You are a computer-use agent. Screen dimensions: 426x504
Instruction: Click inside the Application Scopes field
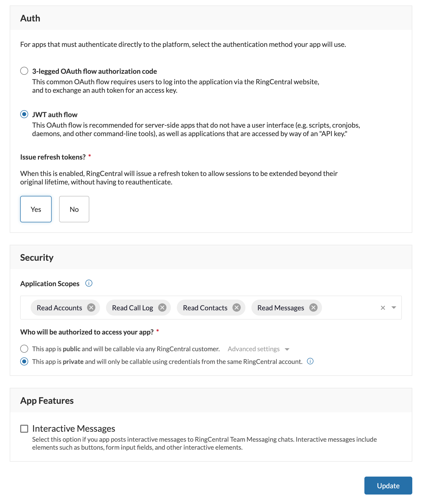coord(349,308)
